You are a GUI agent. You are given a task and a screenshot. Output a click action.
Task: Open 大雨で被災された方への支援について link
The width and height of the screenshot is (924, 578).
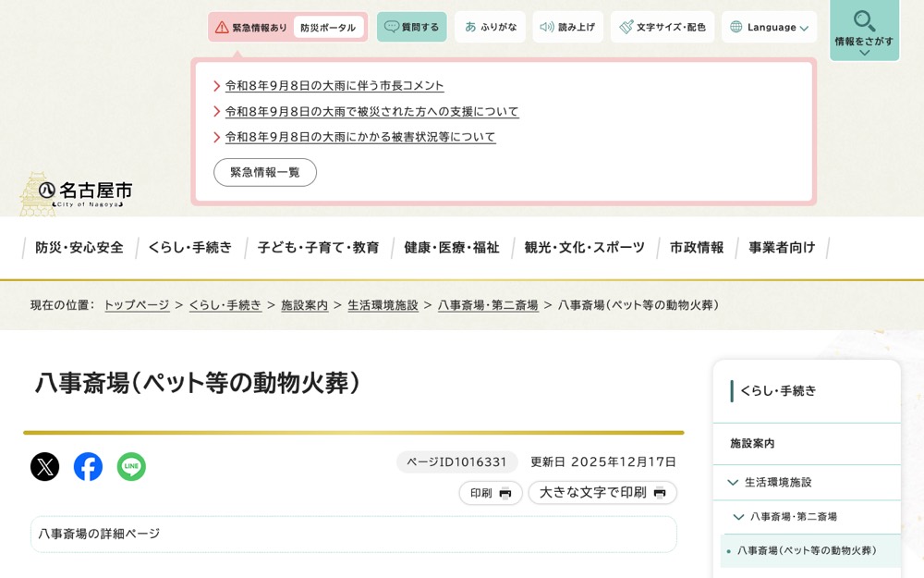pyautogui.click(x=371, y=112)
